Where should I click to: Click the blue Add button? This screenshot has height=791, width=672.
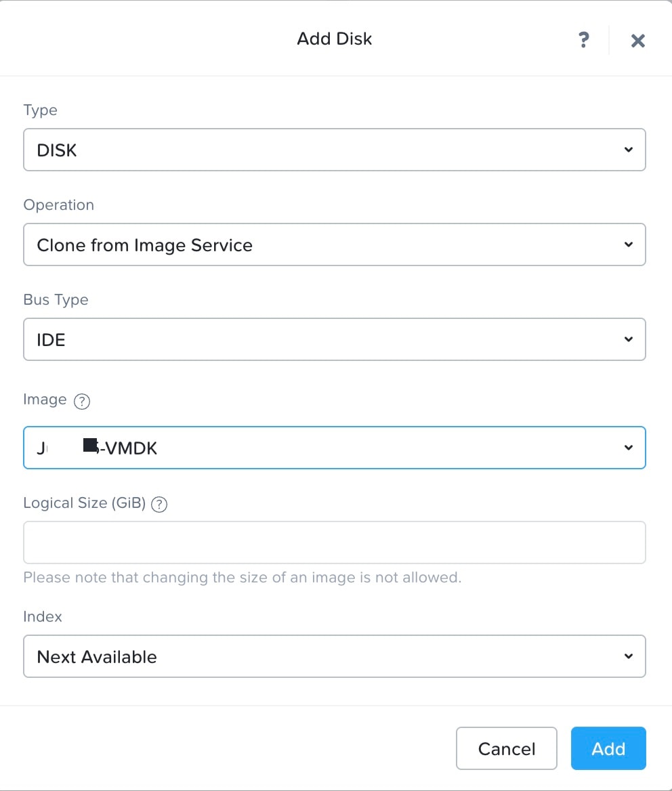(x=608, y=748)
